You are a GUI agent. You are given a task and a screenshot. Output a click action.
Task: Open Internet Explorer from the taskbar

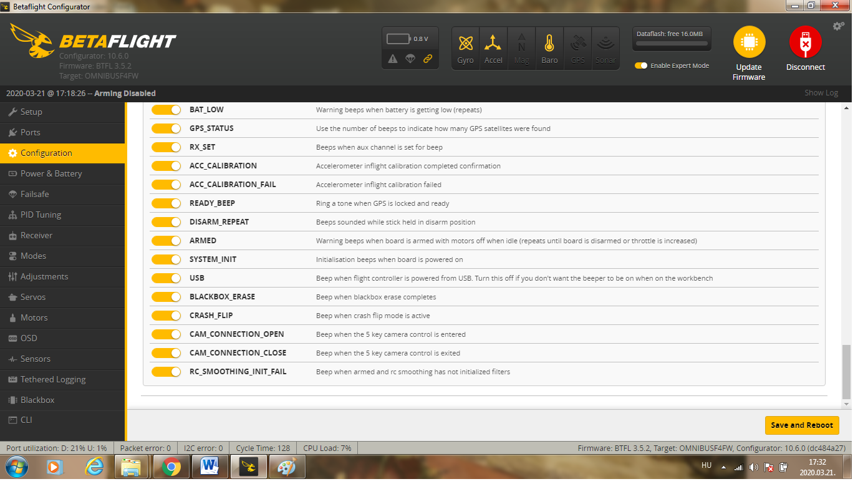(x=94, y=467)
